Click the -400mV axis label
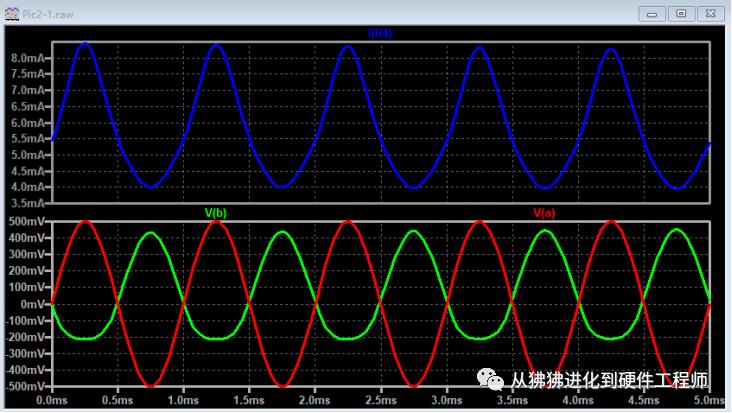732x413 pixels. pyautogui.click(x=25, y=370)
